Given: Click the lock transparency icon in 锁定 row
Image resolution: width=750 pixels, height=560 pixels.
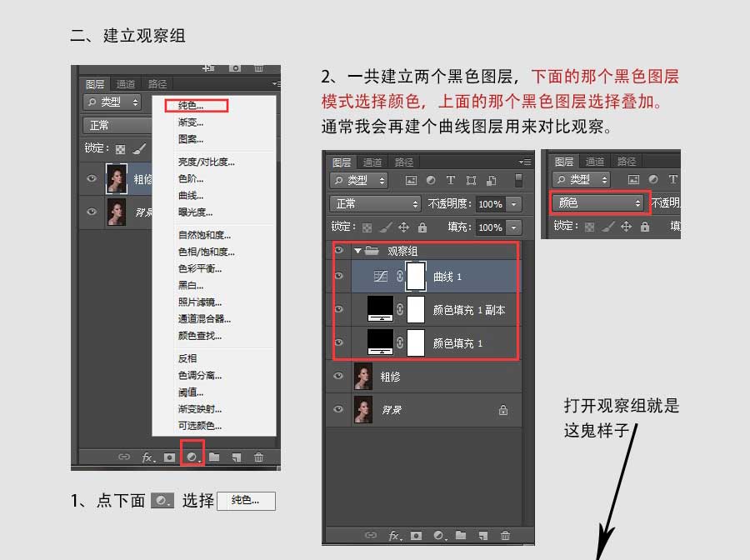Looking at the screenshot, I should [x=367, y=227].
